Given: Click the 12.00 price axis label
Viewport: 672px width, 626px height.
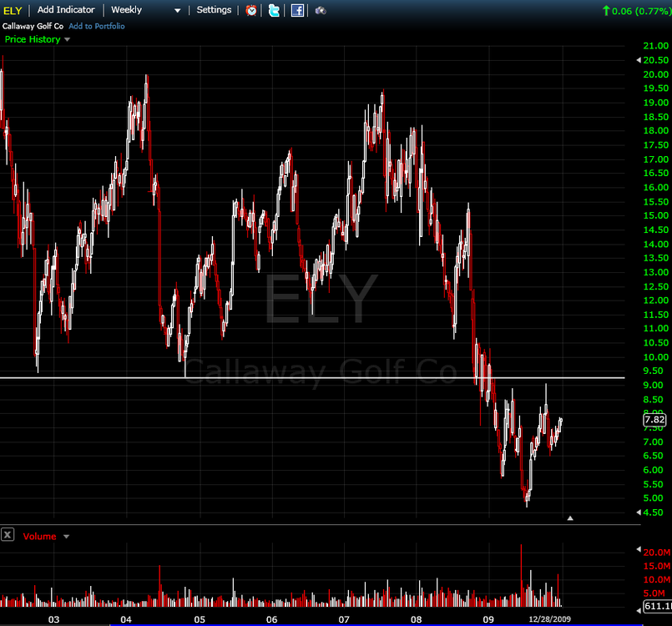Looking at the screenshot, I should [655, 300].
